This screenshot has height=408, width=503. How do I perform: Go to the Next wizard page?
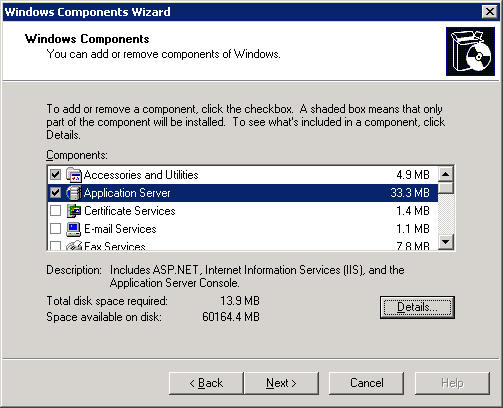[x=281, y=383]
